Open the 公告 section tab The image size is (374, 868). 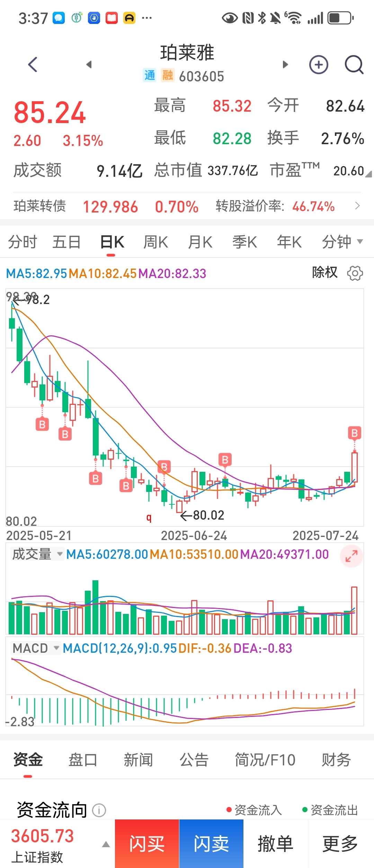coord(194,760)
